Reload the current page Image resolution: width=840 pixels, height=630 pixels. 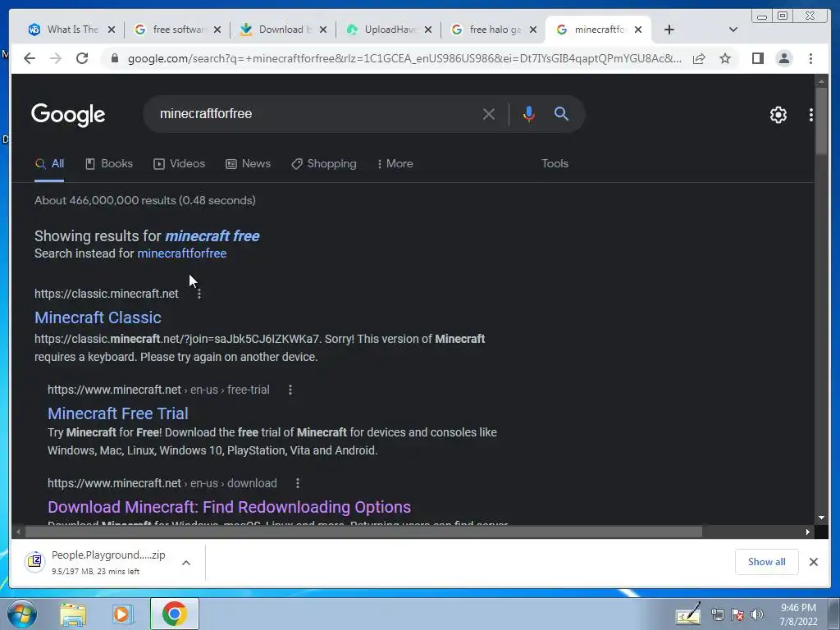[x=82, y=58]
